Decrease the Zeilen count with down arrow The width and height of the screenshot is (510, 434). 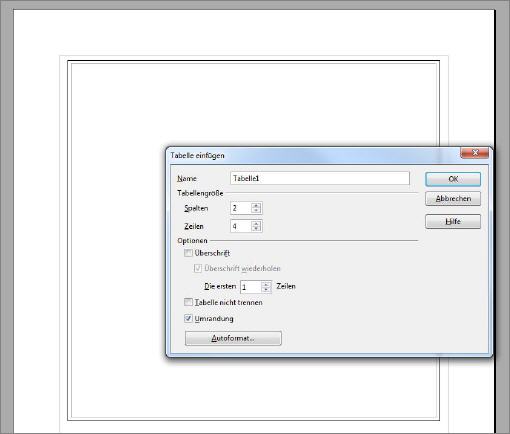256,228
